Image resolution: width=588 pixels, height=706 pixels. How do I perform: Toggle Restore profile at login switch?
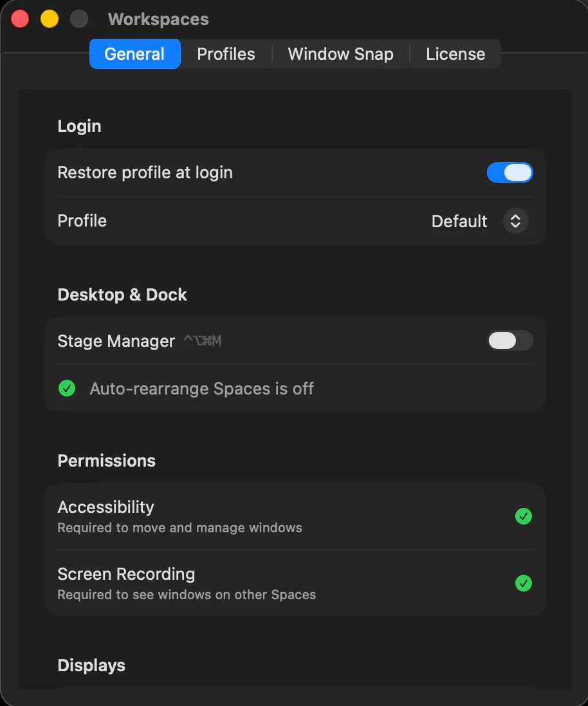(510, 172)
